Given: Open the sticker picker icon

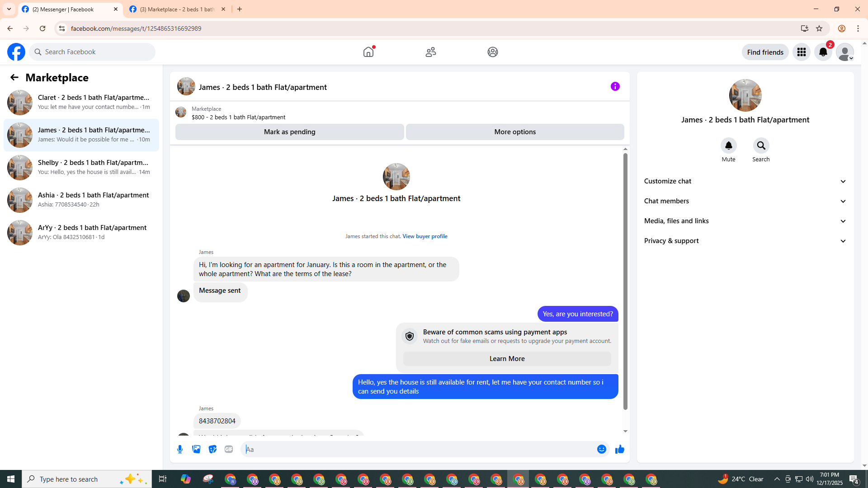Looking at the screenshot, I should tap(212, 449).
